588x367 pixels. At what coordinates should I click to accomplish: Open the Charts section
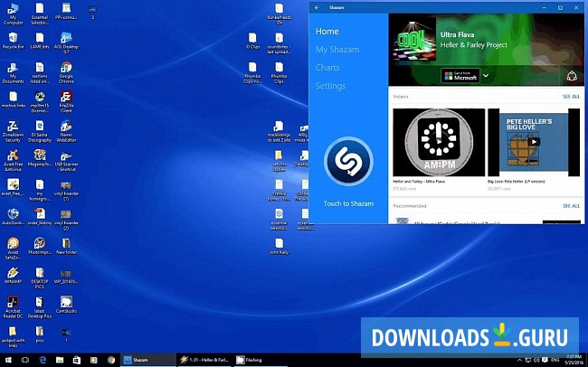pyautogui.click(x=327, y=68)
